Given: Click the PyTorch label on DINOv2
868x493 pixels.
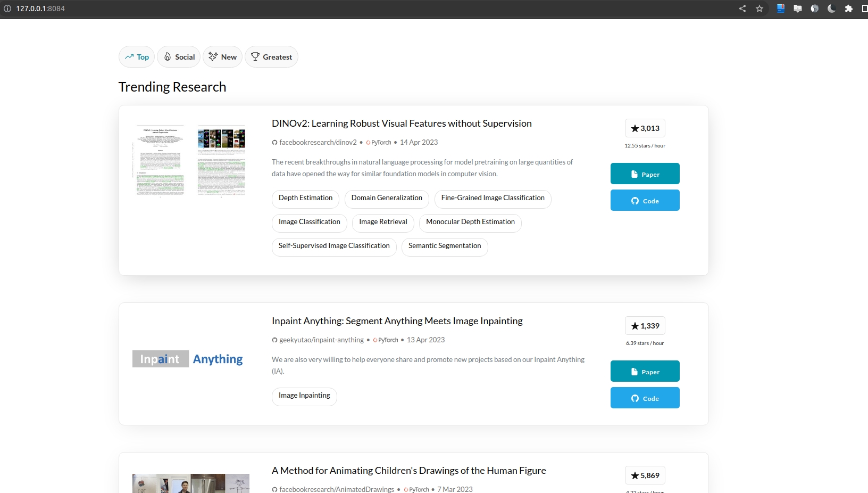Looking at the screenshot, I should (379, 142).
